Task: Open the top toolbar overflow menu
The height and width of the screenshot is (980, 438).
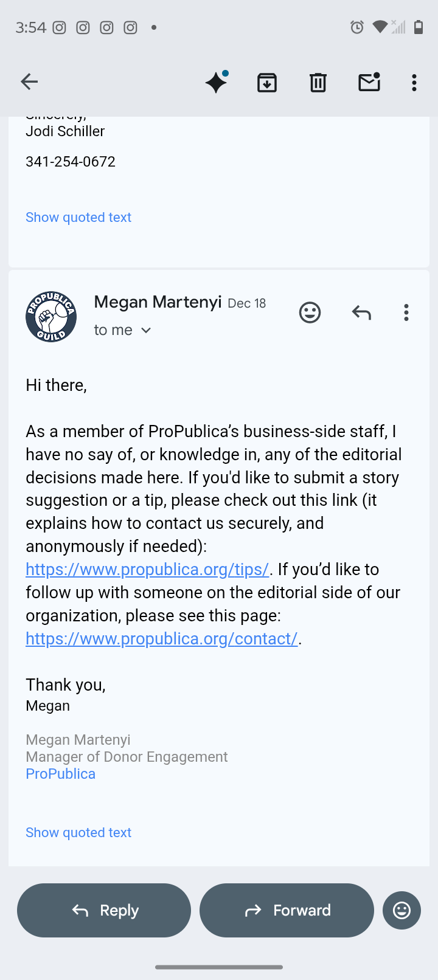Action: click(x=414, y=82)
